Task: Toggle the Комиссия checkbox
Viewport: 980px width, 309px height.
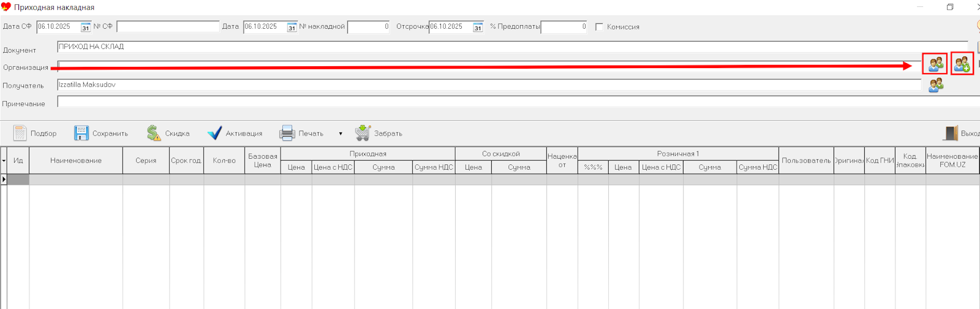Action: click(x=599, y=27)
